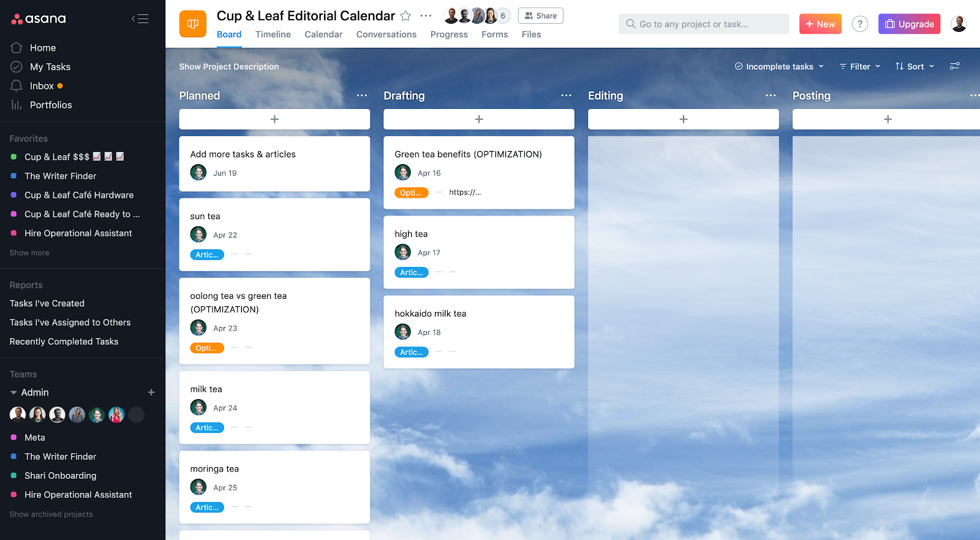Open the user profile avatar at top right
Image resolution: width=980 pixels, height=540 pixels.
click(959, 24)
